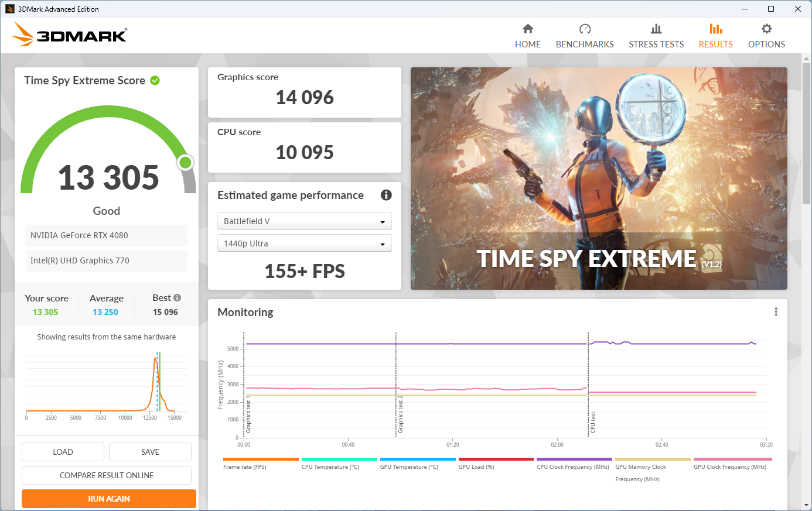Viewport: 812px width, 511px height.
Task: Click the Best score 15 096
Action: pyautogui.click(x=165, y=312)
